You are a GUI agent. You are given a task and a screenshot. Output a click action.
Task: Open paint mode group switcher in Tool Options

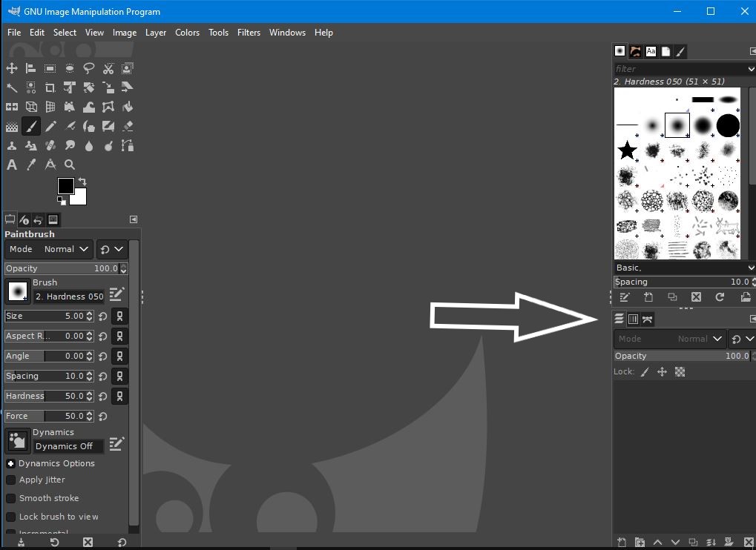(112, 249)
